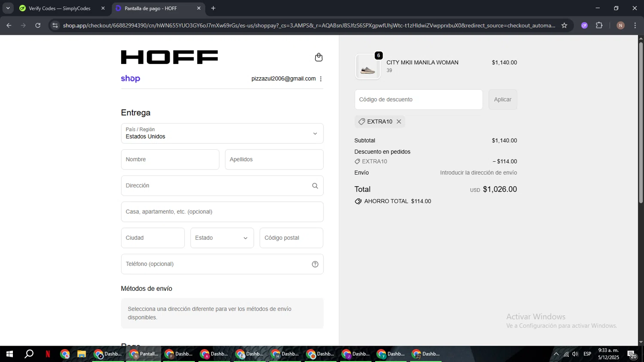Open the volume control in system tray
Screen dimensions: 644x362
pyautogui.click(x=575, y=354)
